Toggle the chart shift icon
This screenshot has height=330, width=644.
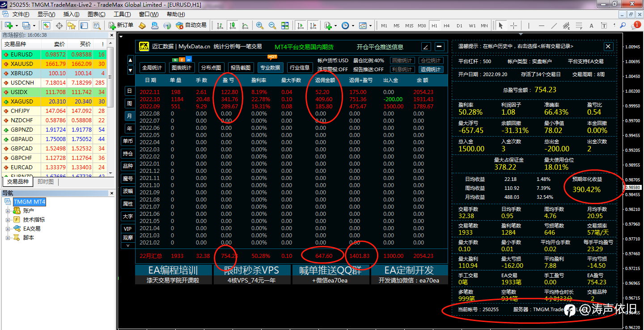(313, 26)
